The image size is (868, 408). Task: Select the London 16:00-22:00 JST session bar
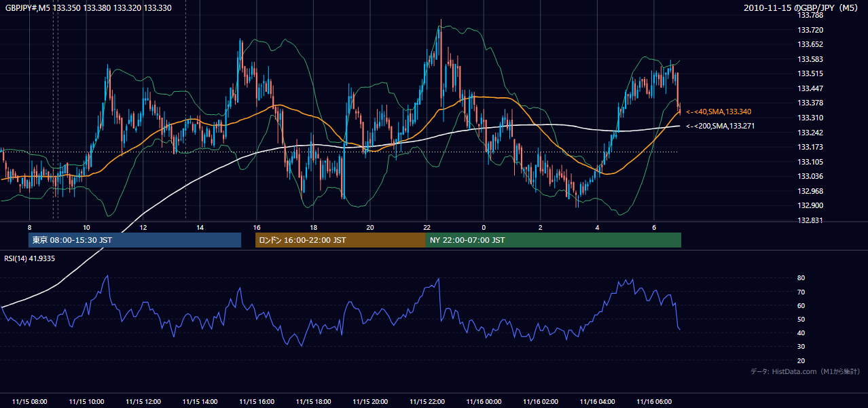pyautogui.click(x=340, y=240)
